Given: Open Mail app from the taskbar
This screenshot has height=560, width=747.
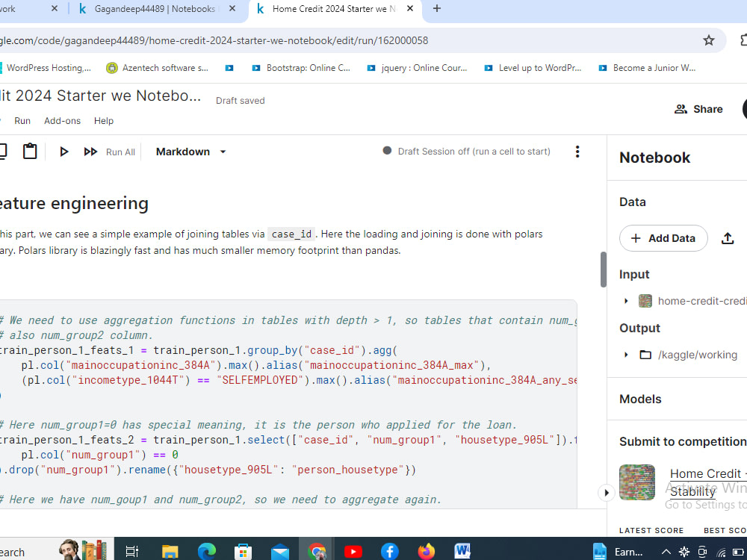Looking at the screenshot, I should 279,552.
